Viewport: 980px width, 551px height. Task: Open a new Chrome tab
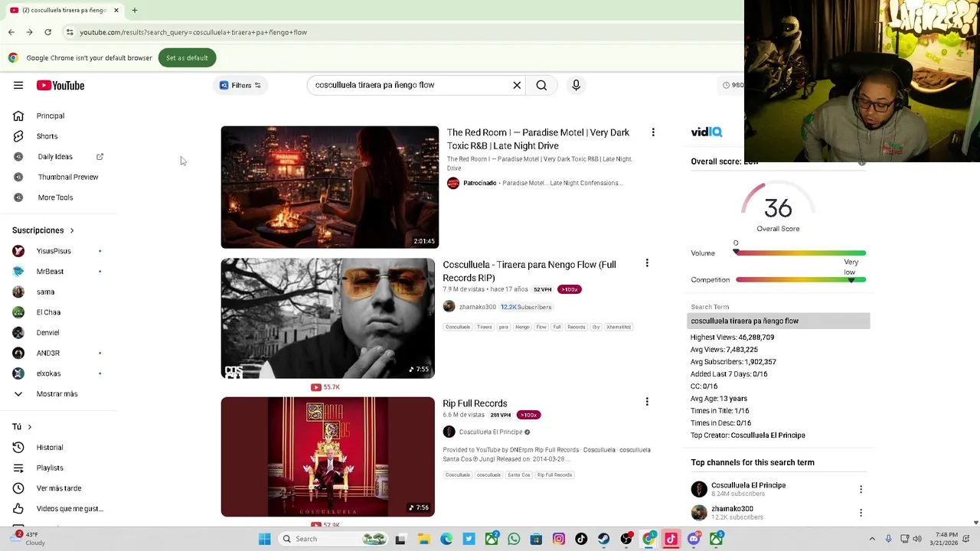pyautogui.click(x=134, y=10)
